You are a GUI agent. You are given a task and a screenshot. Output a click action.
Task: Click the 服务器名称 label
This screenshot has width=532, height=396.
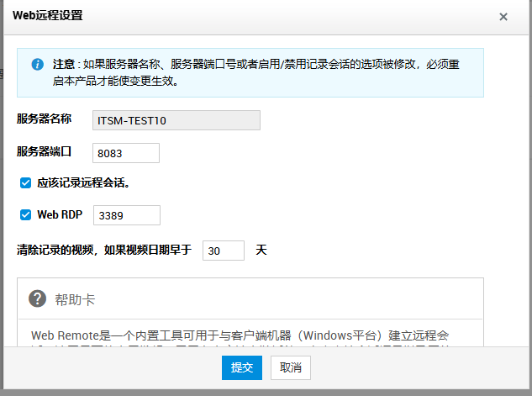coord(45,119)
